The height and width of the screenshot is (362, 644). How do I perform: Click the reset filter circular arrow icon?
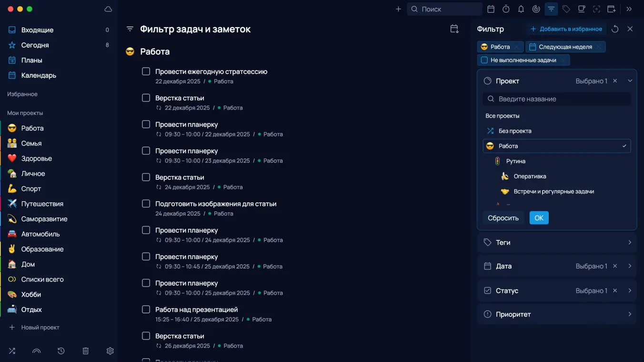coord(615,29)
